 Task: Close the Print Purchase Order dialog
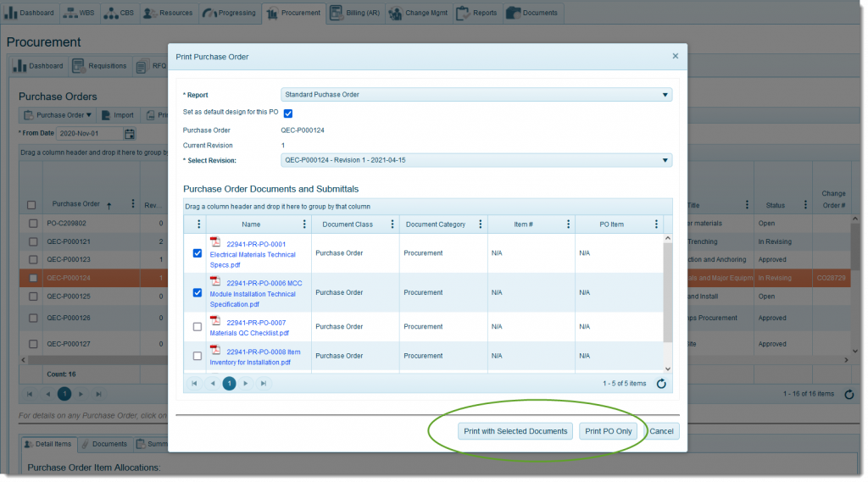pos(676,56)
